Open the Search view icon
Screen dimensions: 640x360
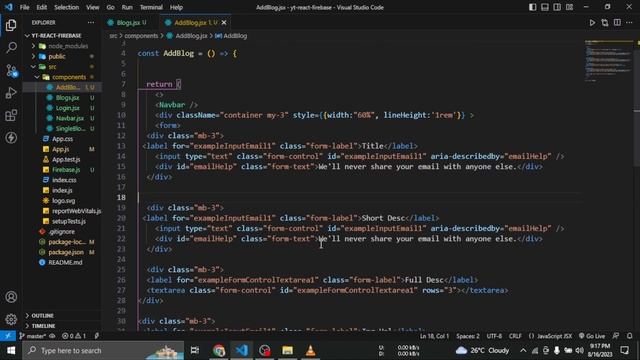11,48
